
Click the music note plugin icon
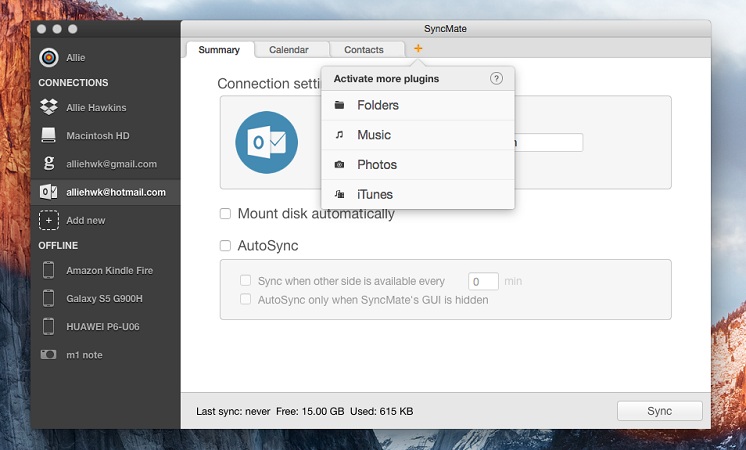tap(339, 135)
